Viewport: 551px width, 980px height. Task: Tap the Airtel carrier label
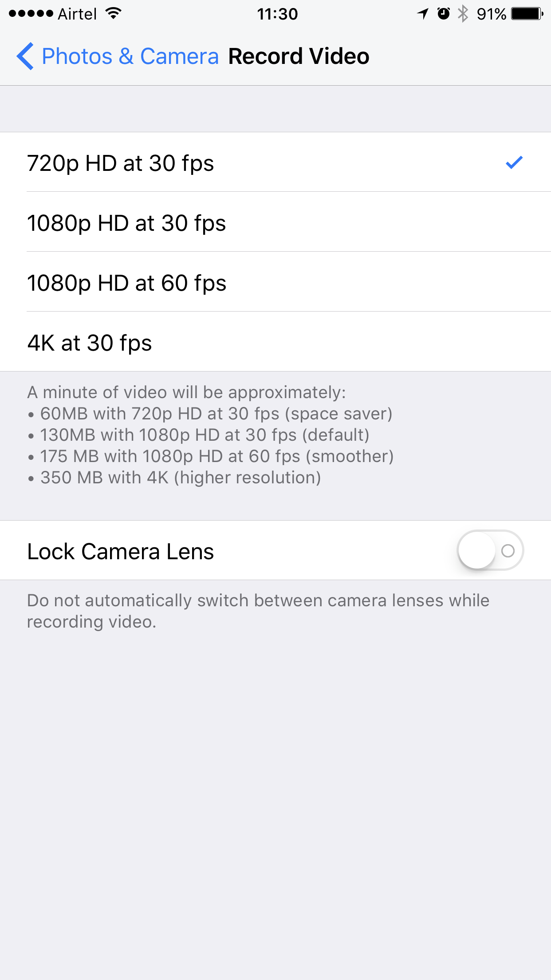[x=77, y=14]
